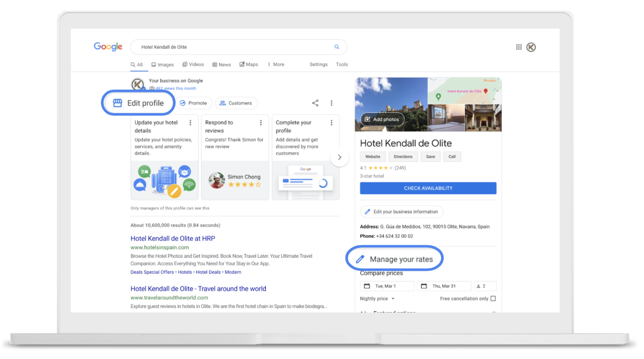The height and width of the screenshot is (359, 644).
Task: Change the guest count field
Action: point(485,286)
